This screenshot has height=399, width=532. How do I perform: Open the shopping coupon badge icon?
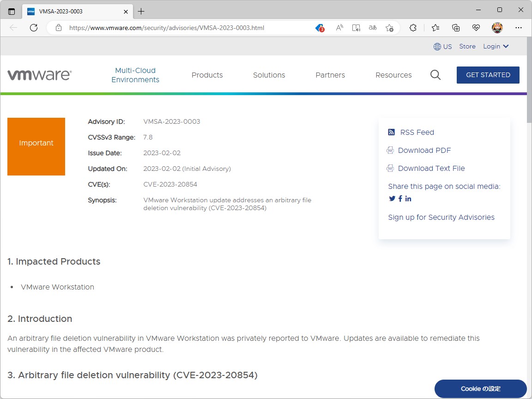tap(320, 28)
